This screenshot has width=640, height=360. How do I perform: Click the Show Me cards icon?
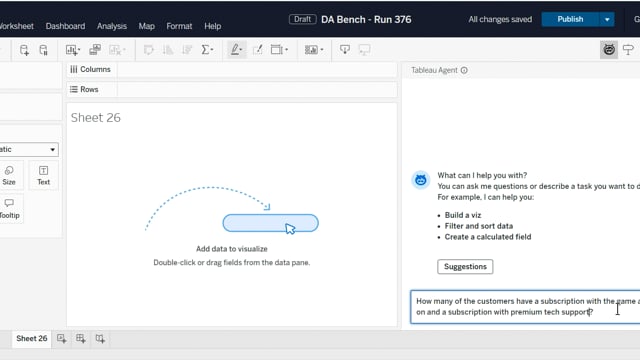tap(311, 50)
